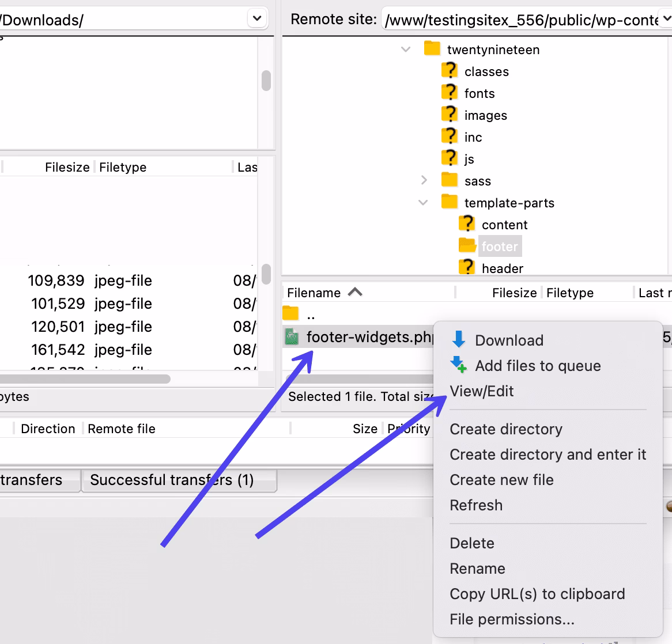
Task: Choose View/Edit from the context menu
Action: pyautogui.click(x=482, y=391)
